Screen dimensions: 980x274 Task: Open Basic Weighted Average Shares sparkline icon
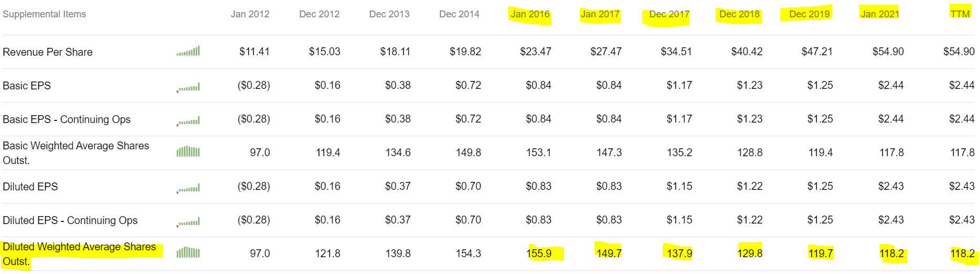coord(188,152)
